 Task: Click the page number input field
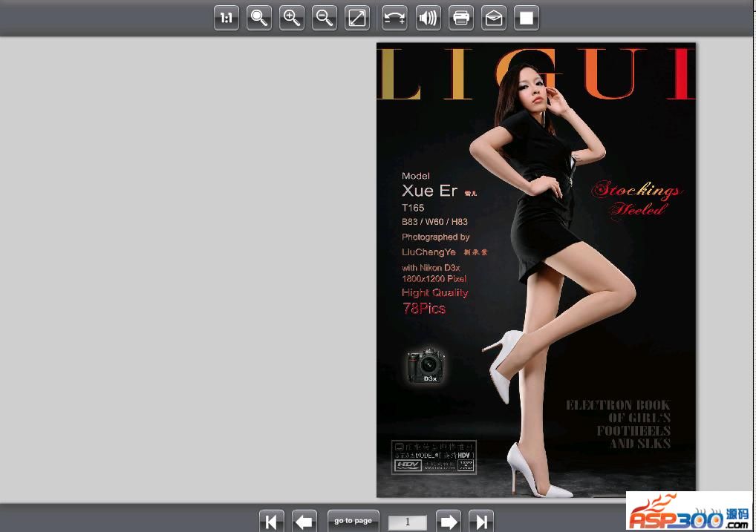(408, 522)
